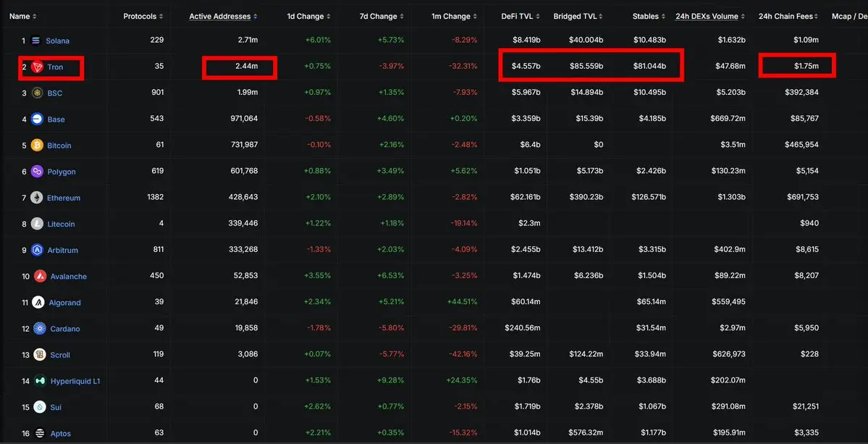This screenshot has height=444, width=868.
Task: Click Aptos bridged TVL $576.32m
Action: tap(586, 433)
